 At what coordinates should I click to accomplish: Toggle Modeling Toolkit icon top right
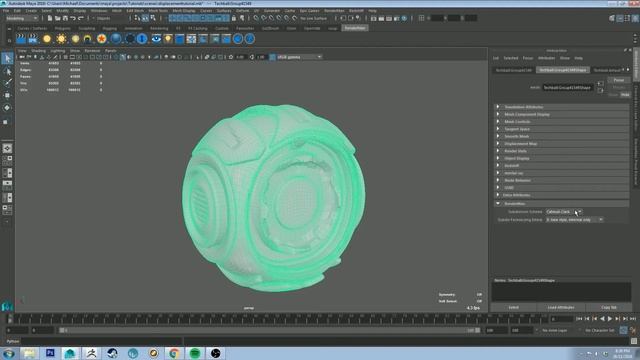coord(612,18)
